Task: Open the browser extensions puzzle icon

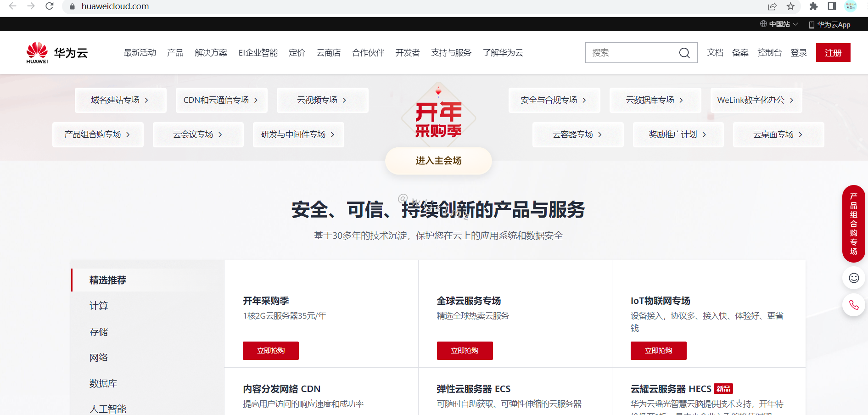Action: [813, 6]
